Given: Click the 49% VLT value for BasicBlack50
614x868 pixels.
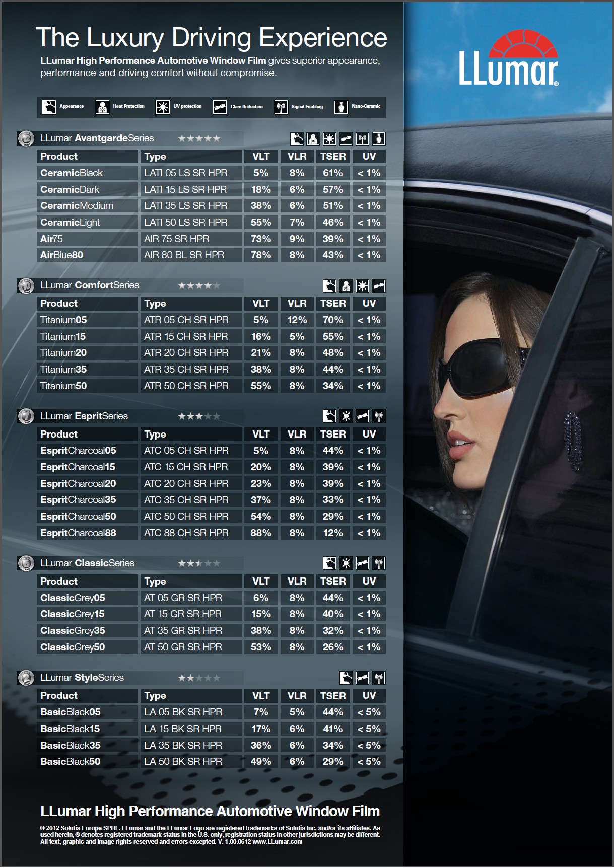Looking at the screenshot, I should coord(261,761).
